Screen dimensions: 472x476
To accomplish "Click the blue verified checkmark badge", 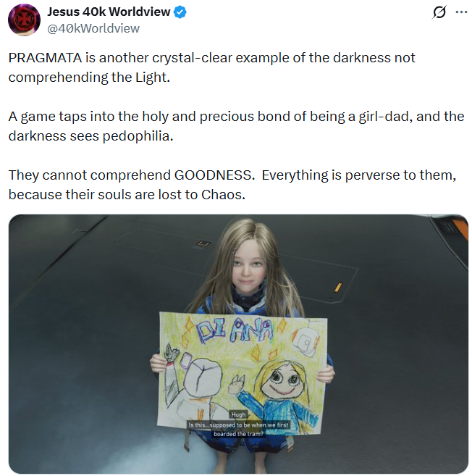I will (x=180, y=12).
